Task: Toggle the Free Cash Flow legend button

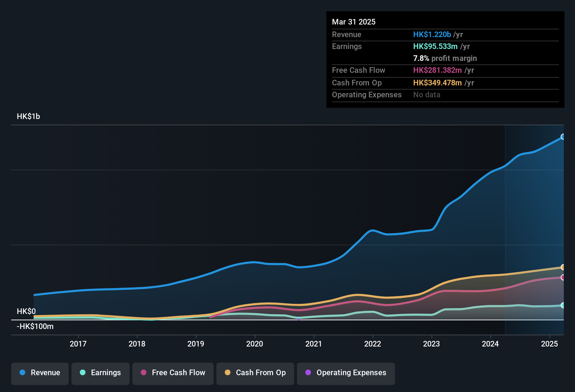Action: coord(173,373)
